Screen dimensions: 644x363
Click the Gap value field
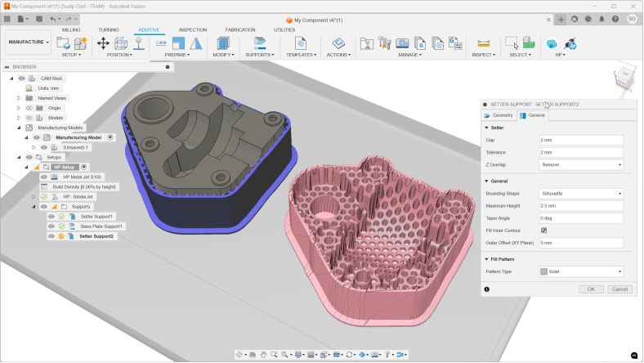[x=581, y=140]
